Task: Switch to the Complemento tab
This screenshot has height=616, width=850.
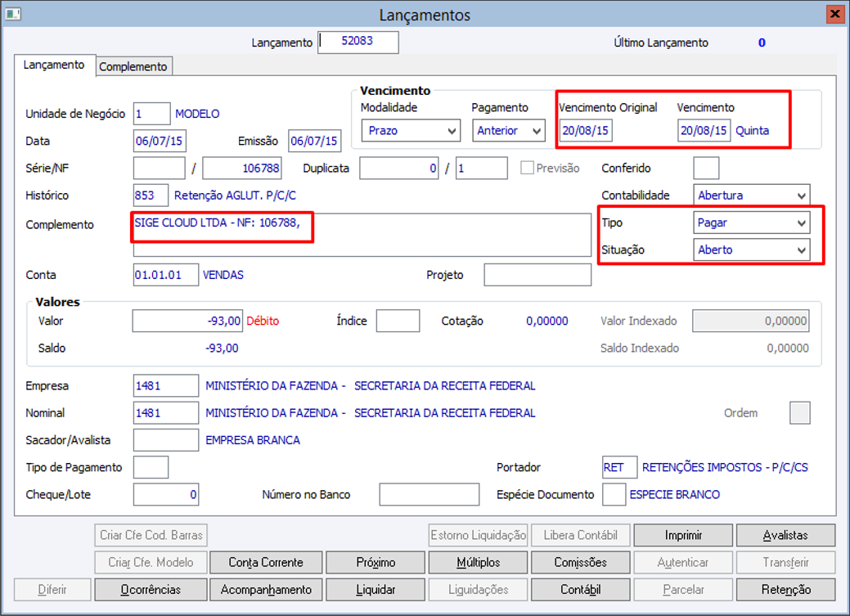Action: pos(134,67)
